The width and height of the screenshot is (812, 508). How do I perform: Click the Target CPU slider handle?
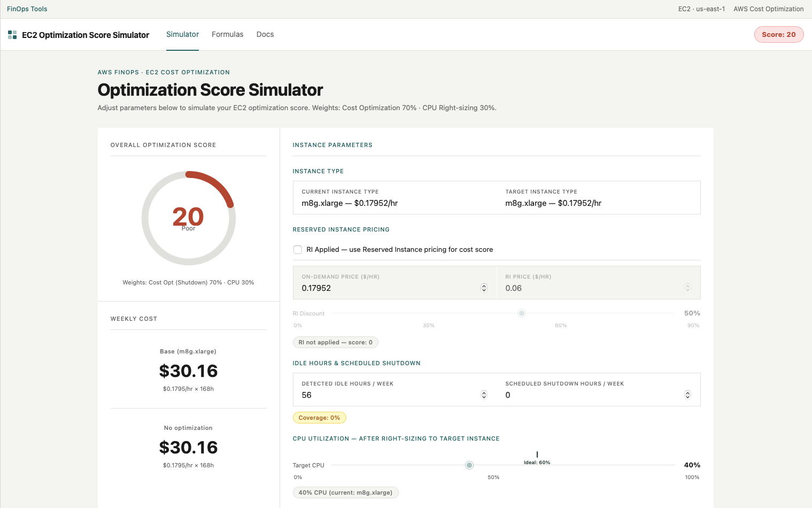[x=469, y=465]
